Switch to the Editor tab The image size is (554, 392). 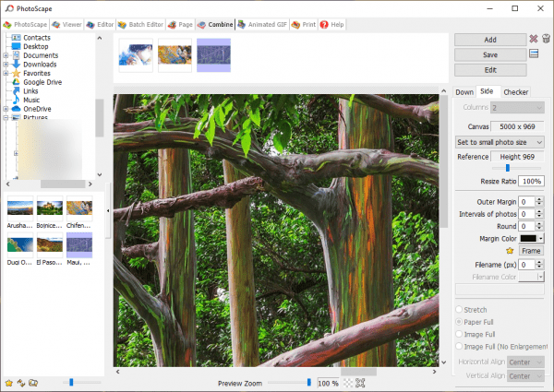tap(100, 24)
